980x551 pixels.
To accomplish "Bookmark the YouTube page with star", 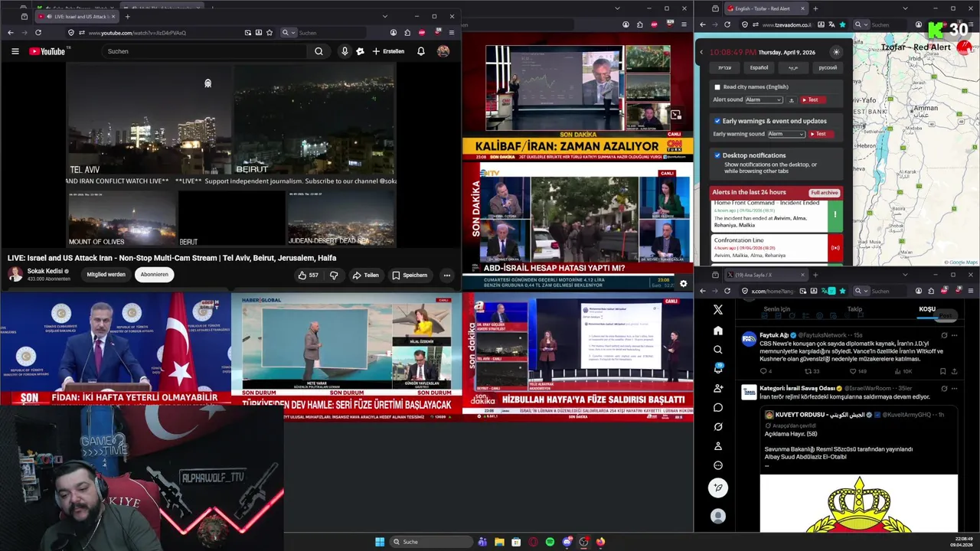I will tap(269, 33).
